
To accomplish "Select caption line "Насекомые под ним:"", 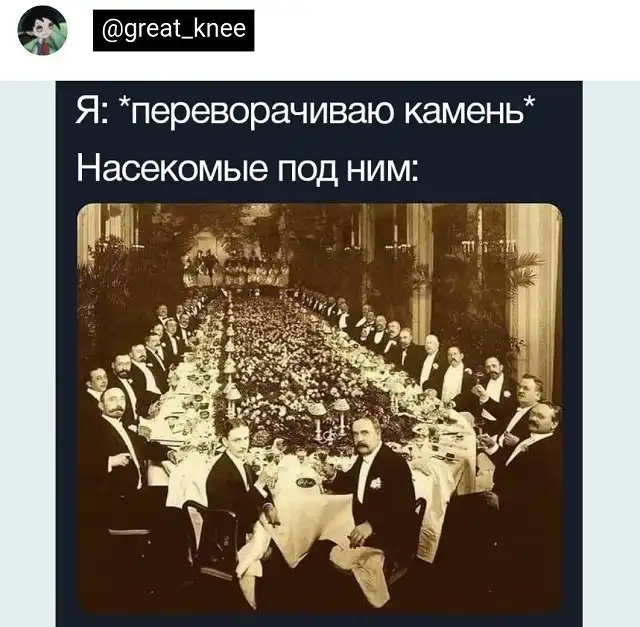I will (x=247, y=169).
